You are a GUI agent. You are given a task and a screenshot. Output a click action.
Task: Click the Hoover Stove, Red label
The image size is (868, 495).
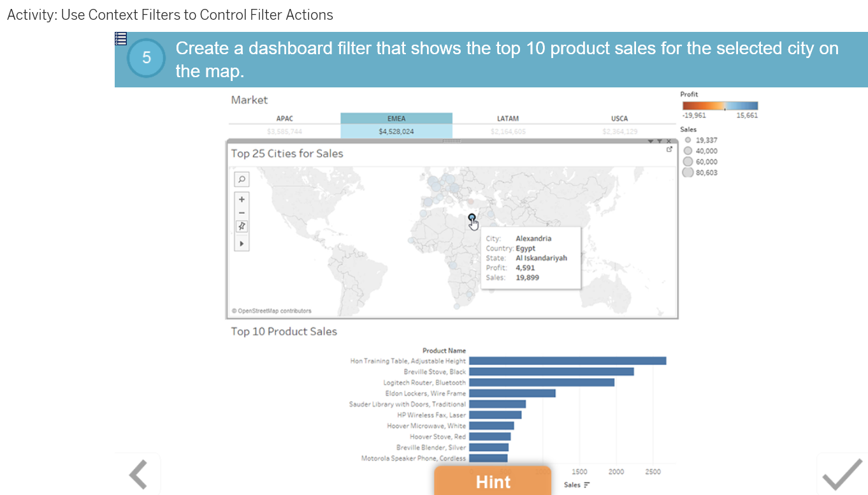pyautogui.click(x=438, y=437)
